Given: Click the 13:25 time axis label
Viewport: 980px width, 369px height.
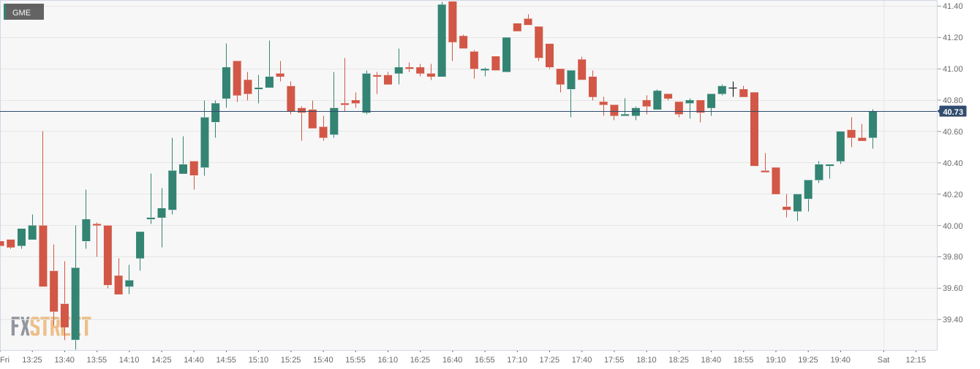Looking at the screenshot, I should pos(32,360).
